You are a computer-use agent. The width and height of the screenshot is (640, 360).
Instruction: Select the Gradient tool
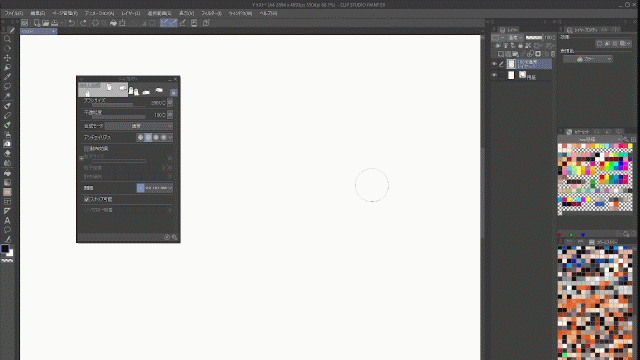(x=7, y=182)
